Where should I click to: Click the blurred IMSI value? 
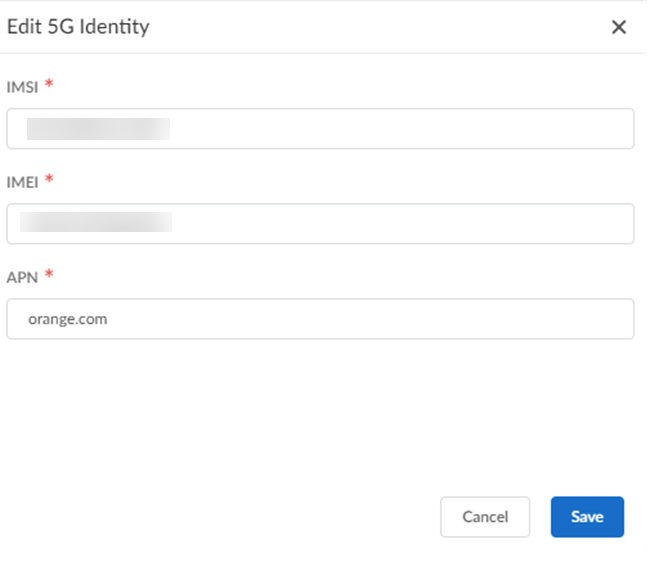[x=98, y=128]
